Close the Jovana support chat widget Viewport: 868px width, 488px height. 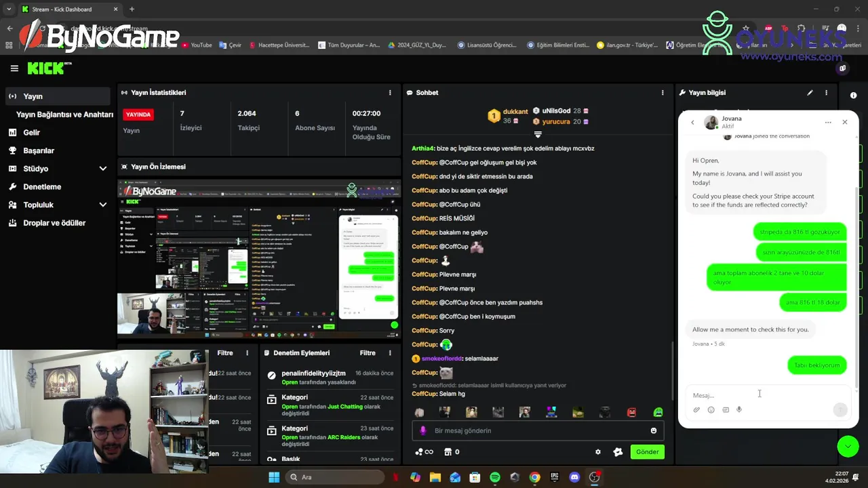844,122
